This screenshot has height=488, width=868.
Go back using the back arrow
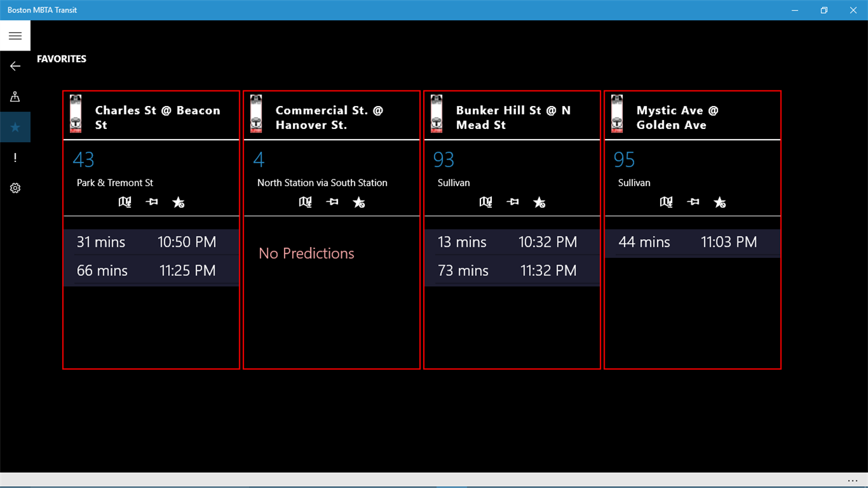tap(15, 66)
